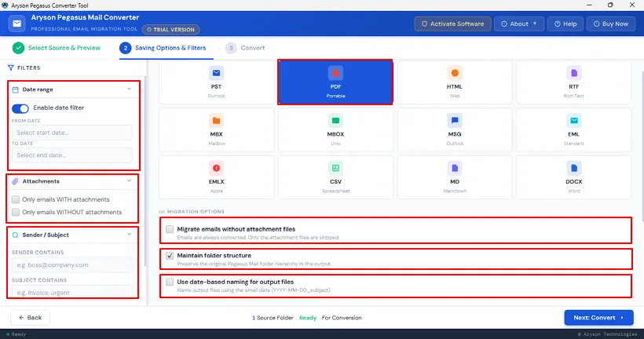
Task: Collapse the Date range section chevron
Action: pyautogui.click(x=129, y=89)
